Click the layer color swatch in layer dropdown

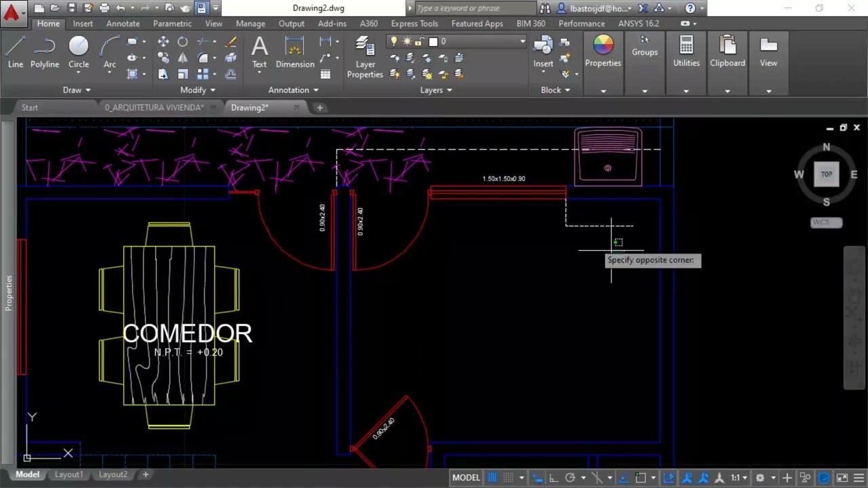point(433,41)
